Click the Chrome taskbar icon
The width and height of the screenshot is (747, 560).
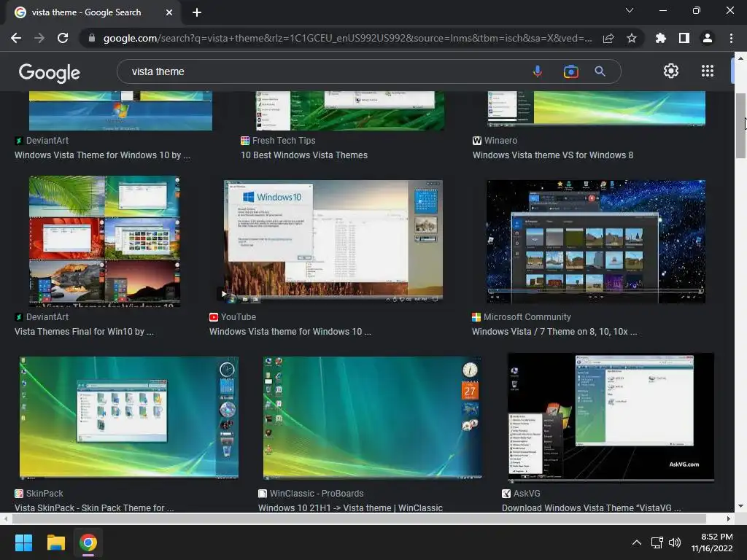88,542
